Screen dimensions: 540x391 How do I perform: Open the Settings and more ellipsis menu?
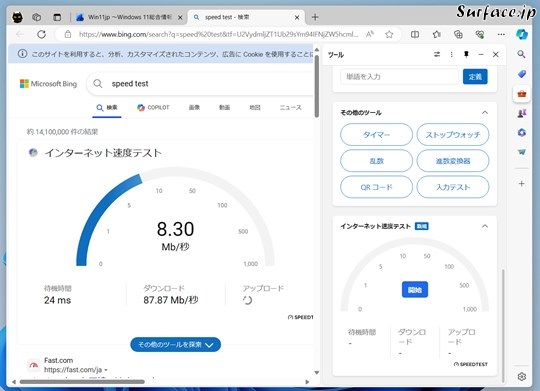[x=501, y=34]
